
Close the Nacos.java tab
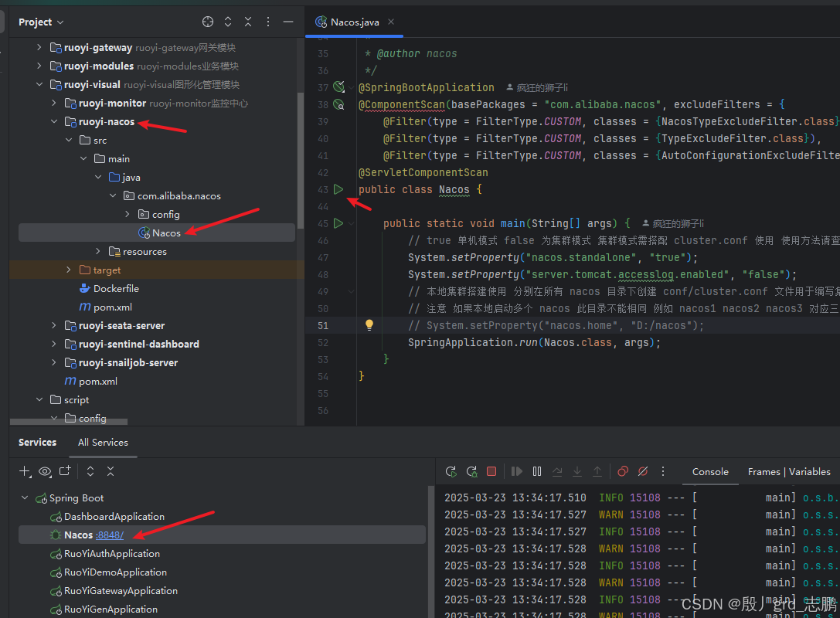click(x=391, y=22)
